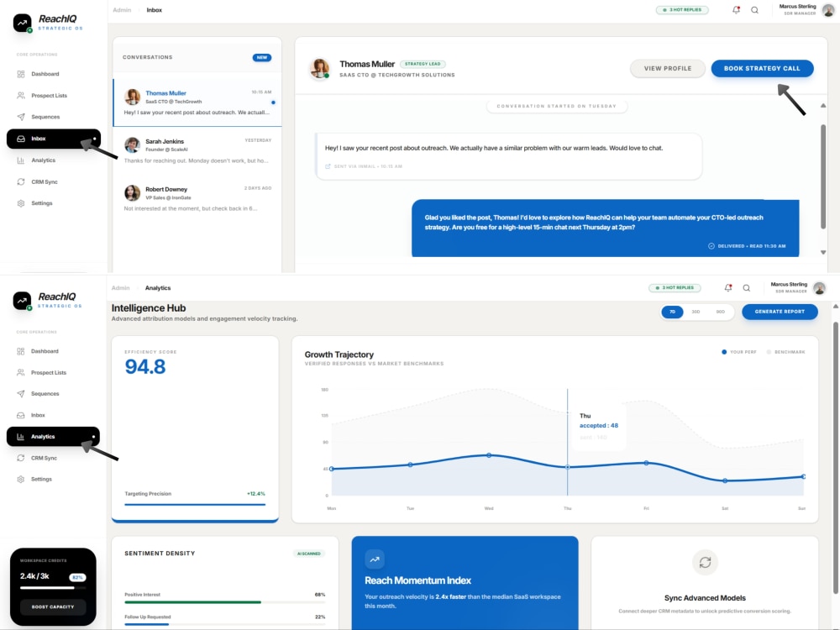Click the View Profile button
Image resolution: width=840 pixels, height=630 pixels.
point(668,69)
